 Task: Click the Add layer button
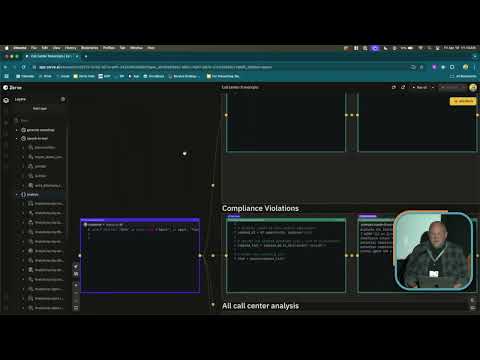(40, 109)
